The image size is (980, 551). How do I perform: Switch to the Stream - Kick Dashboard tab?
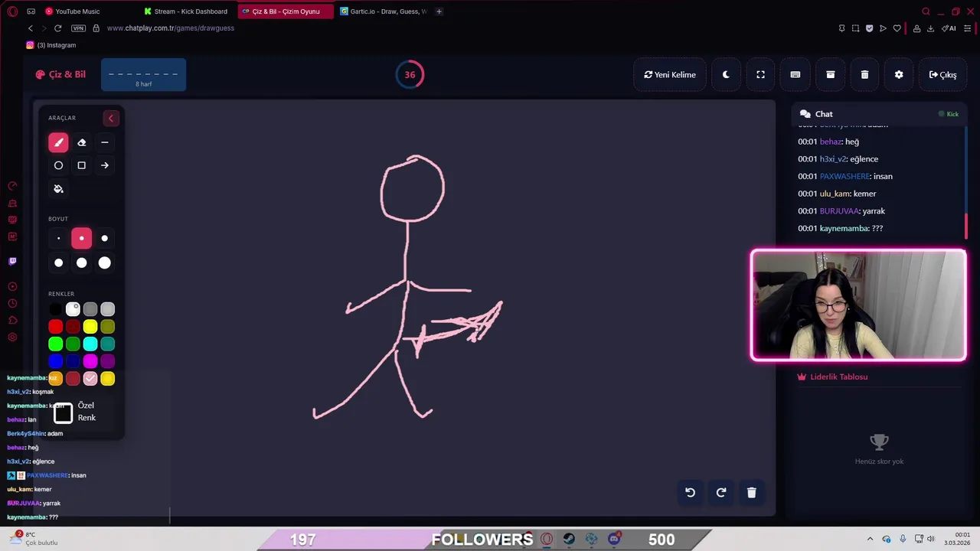[x=187, y=11]
